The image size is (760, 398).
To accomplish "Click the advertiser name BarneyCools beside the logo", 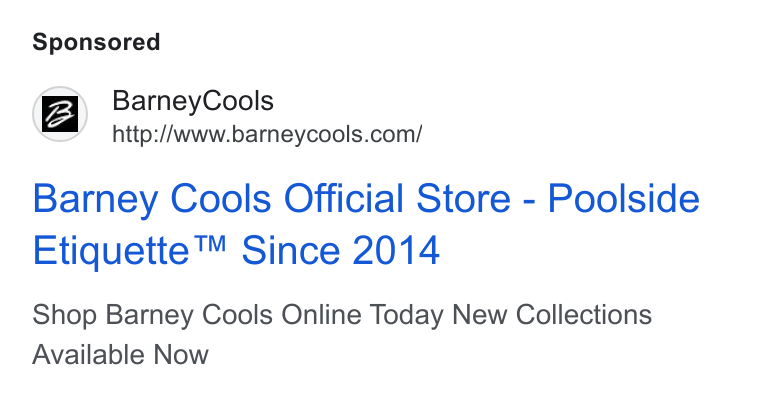I will click(x=193, y=101).
